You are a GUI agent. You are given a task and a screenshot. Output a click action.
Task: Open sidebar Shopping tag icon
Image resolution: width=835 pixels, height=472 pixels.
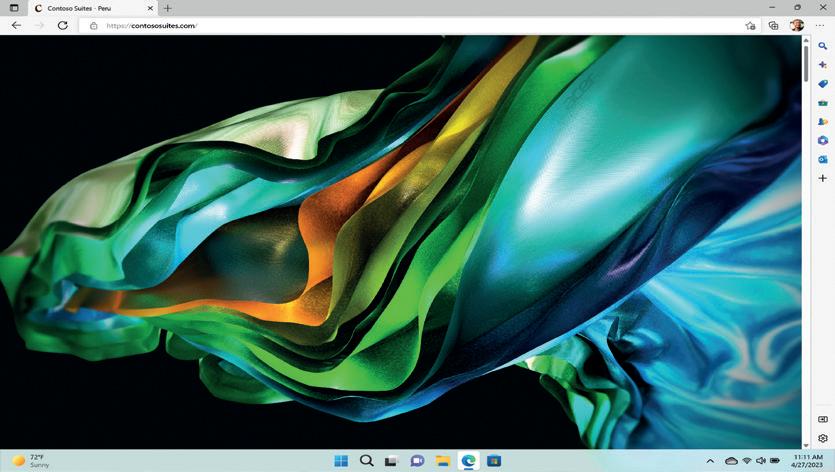pyautogui.click(x=823, y=84)
